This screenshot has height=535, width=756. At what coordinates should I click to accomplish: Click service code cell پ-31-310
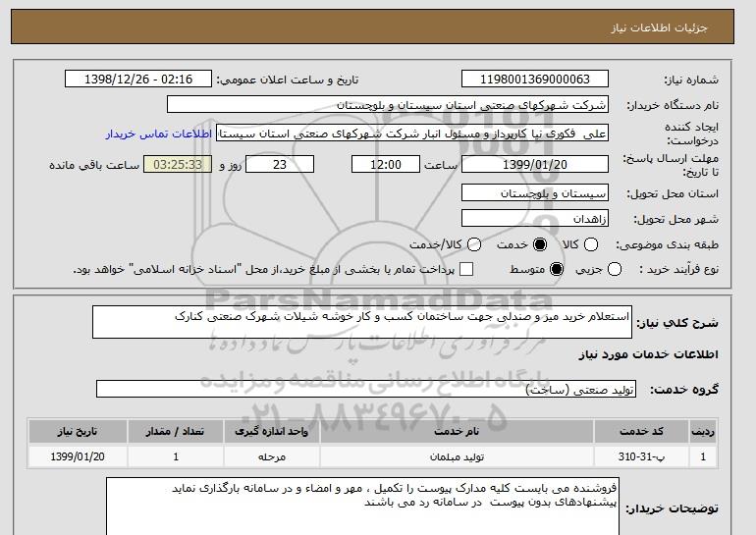[641, 456]
